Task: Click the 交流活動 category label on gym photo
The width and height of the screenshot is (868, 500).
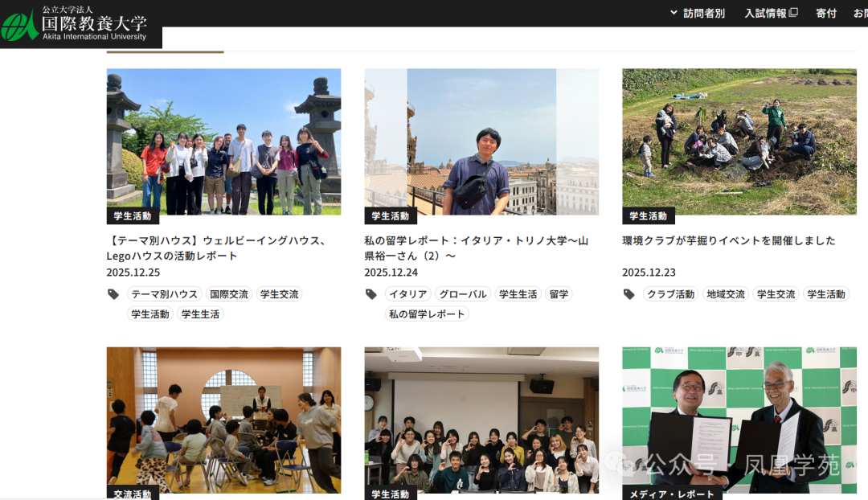Action: [133, 494]
